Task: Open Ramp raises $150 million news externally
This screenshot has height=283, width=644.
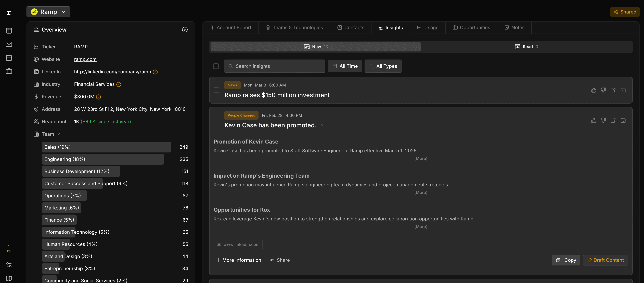Action: [613, 90]
